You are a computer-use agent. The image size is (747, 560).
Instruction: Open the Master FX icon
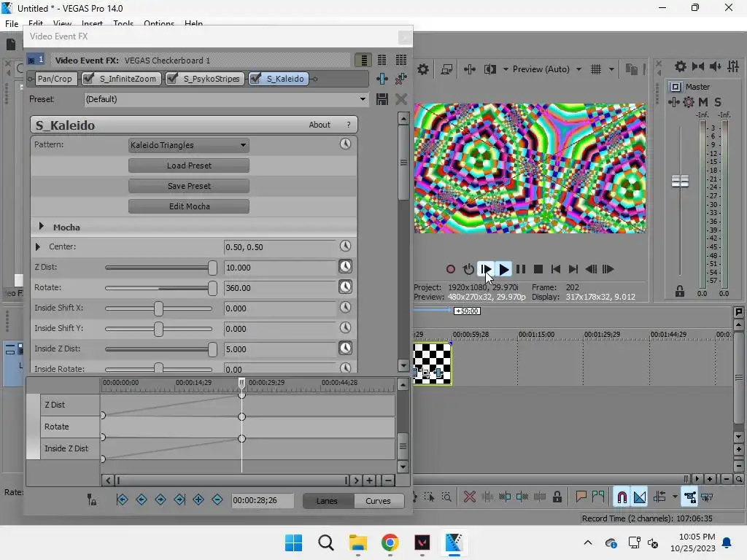[673, 102]
